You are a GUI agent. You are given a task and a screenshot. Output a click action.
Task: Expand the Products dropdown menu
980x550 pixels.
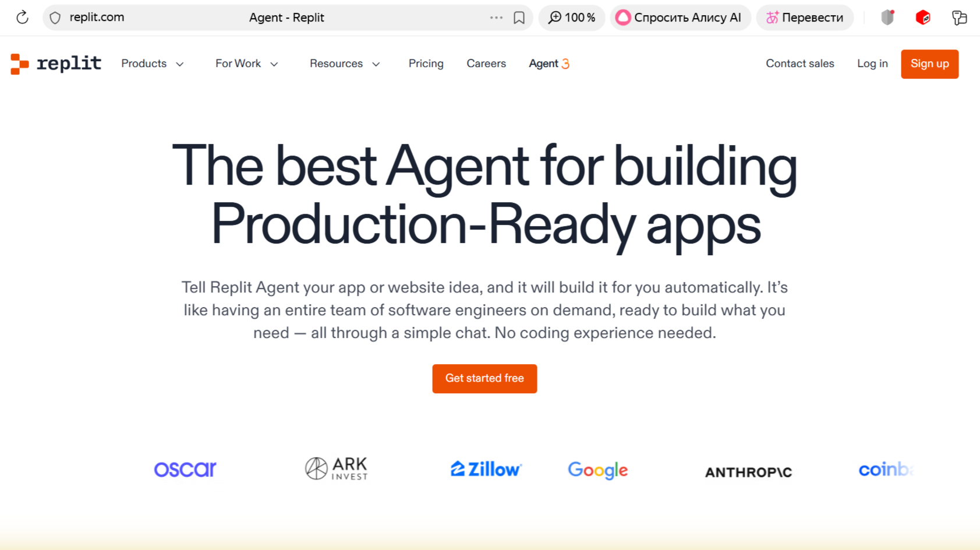[153, 64]
